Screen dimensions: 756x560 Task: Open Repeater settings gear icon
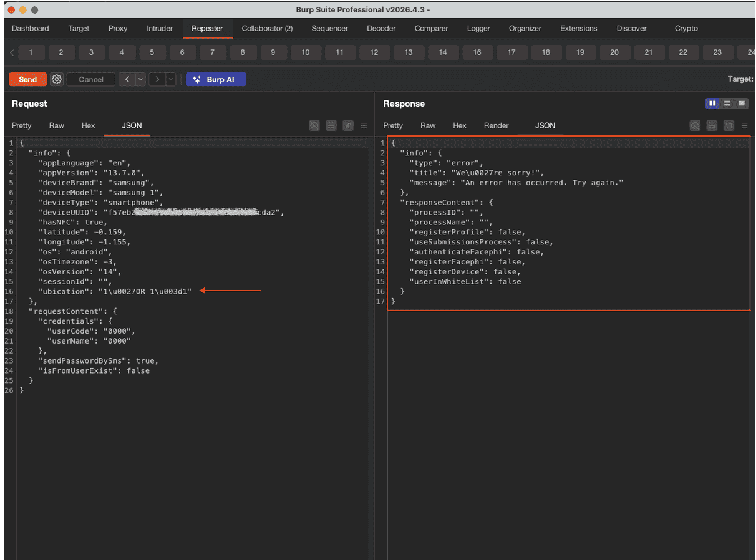(x=57, y=79)
